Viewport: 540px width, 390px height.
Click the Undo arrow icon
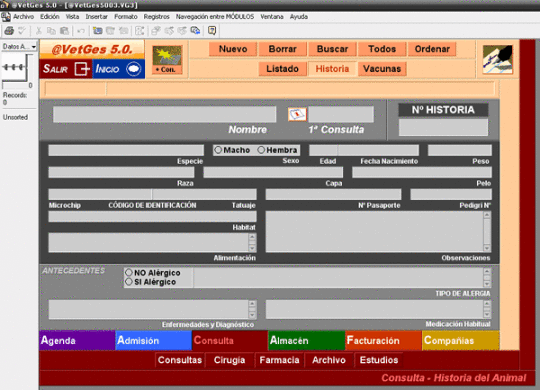click(81, 31)
